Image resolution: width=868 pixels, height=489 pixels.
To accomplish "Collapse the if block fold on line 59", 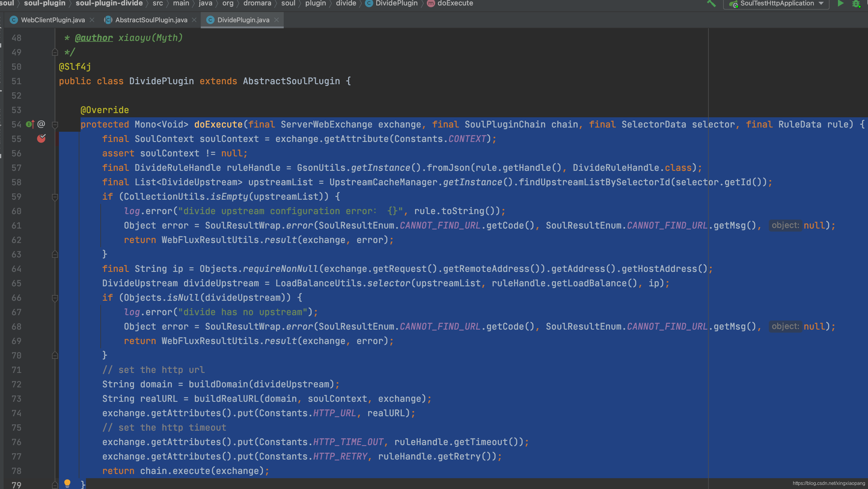I will (x=55, y=197).
